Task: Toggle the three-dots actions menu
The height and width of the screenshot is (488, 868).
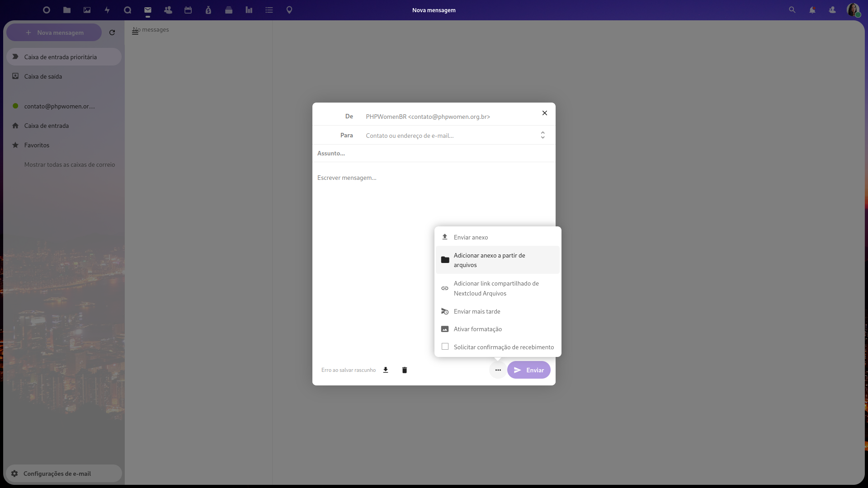Action: (x=498, y=370)
